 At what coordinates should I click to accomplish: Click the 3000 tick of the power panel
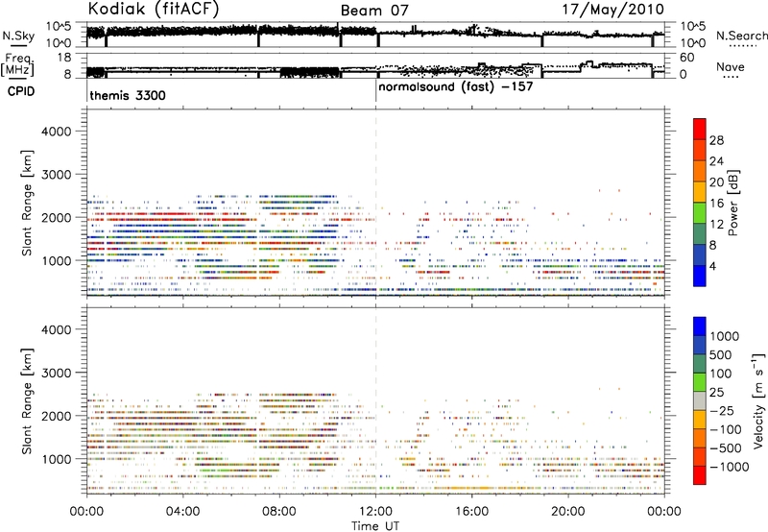(57, 175)
